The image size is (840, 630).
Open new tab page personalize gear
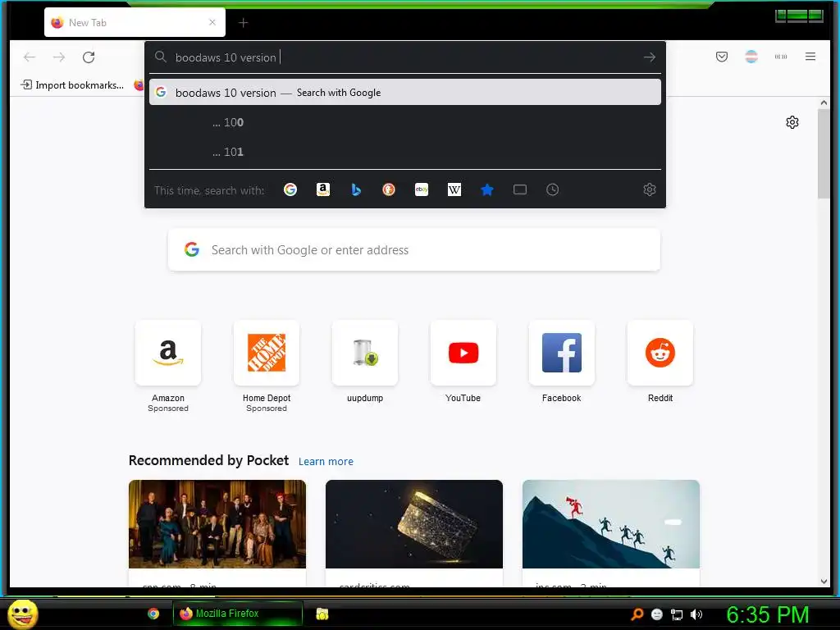pyautogui.click(x=792, y=122)
